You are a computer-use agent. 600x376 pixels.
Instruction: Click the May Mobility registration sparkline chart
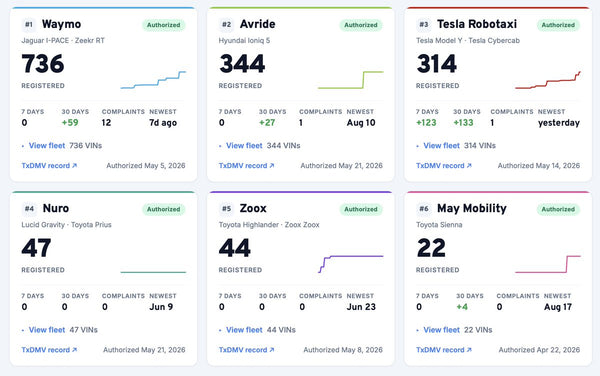pos(548,264)
